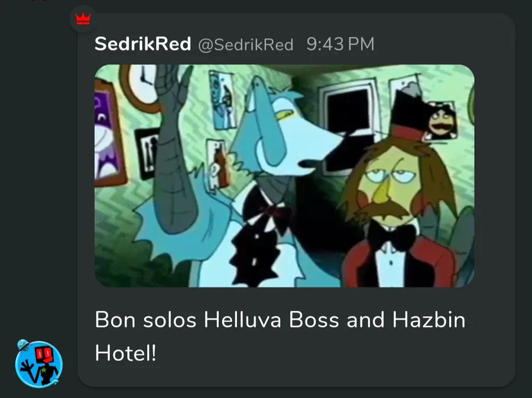Click the 9:43 PM timestamp

(x=340, y=44)
